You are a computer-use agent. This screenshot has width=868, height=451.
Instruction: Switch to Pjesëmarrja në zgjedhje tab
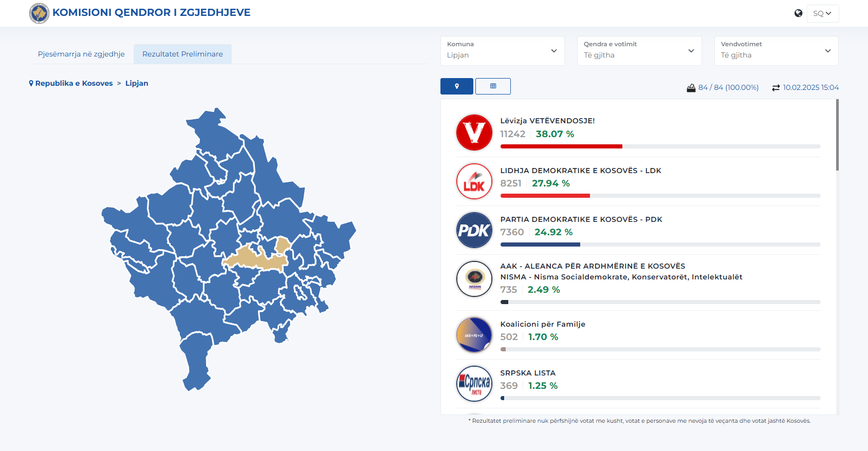coord(81,54)
